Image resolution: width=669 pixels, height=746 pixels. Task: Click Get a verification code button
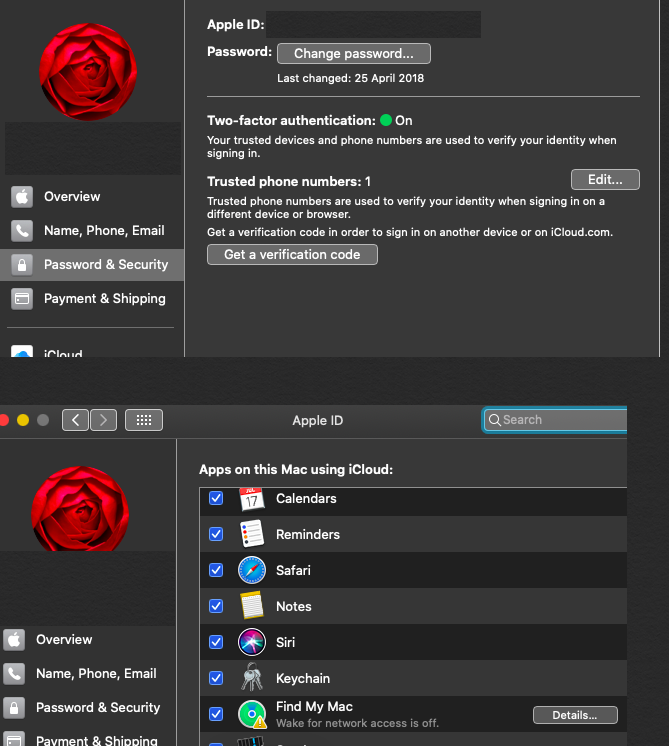pyautogui.click(x=292, y=255)
